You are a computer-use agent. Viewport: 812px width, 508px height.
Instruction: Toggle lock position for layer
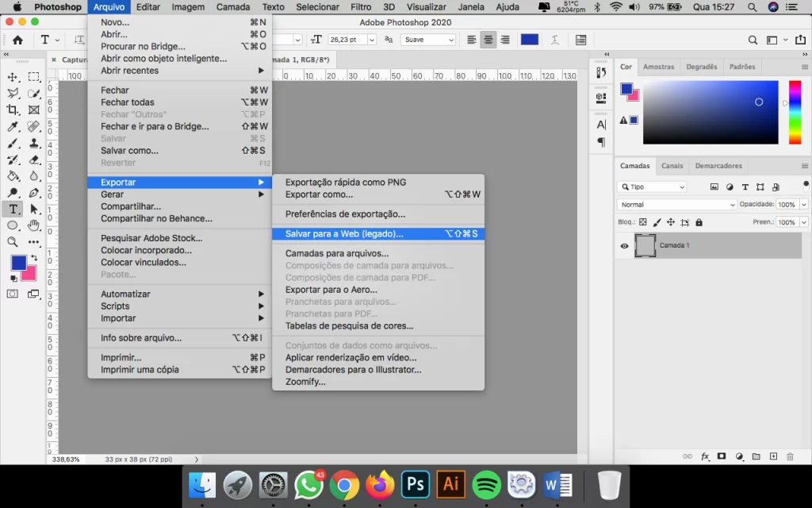pyautogui.click(x=671, y=222)
